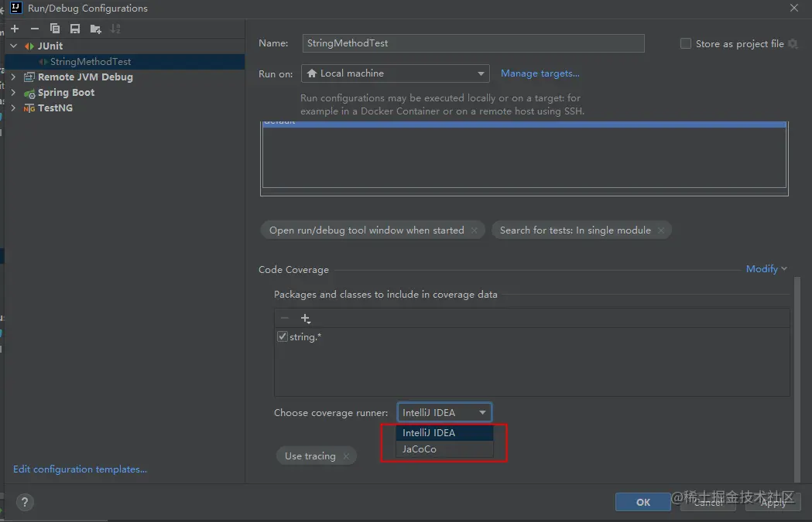This screenshot has height=522, width=812.
Task: Copy the StringMethodTest configuration
Action: pyautogui.click(x=54, y=28)
